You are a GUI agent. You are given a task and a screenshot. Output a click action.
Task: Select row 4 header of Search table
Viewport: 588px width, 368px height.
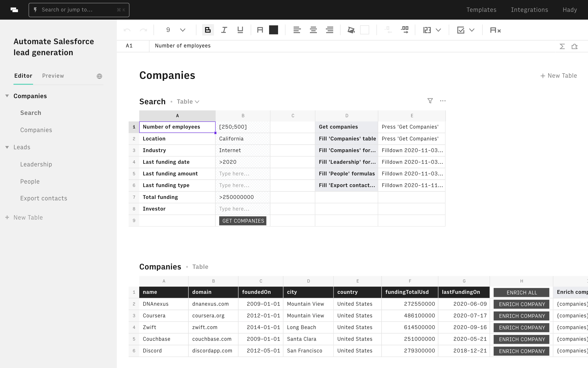click(134, 162)
